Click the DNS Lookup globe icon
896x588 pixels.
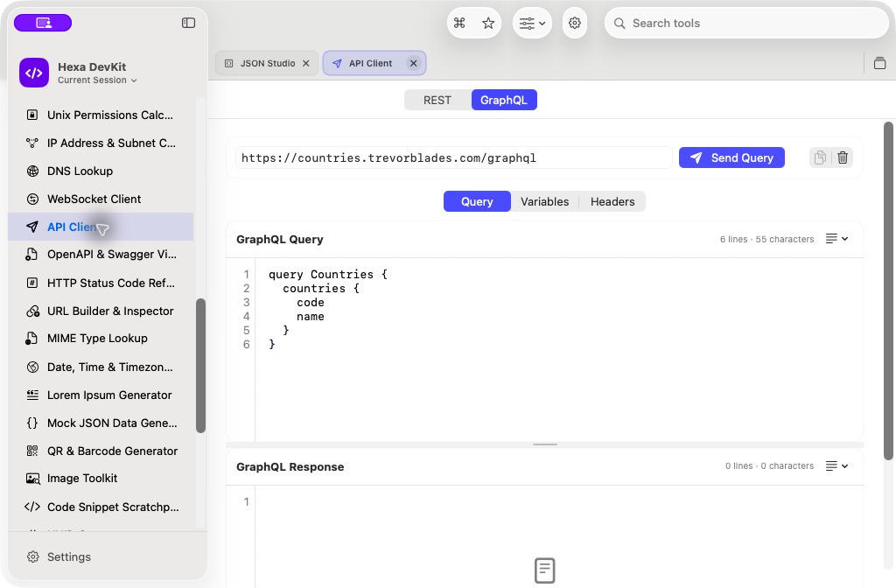click(32, 171)
